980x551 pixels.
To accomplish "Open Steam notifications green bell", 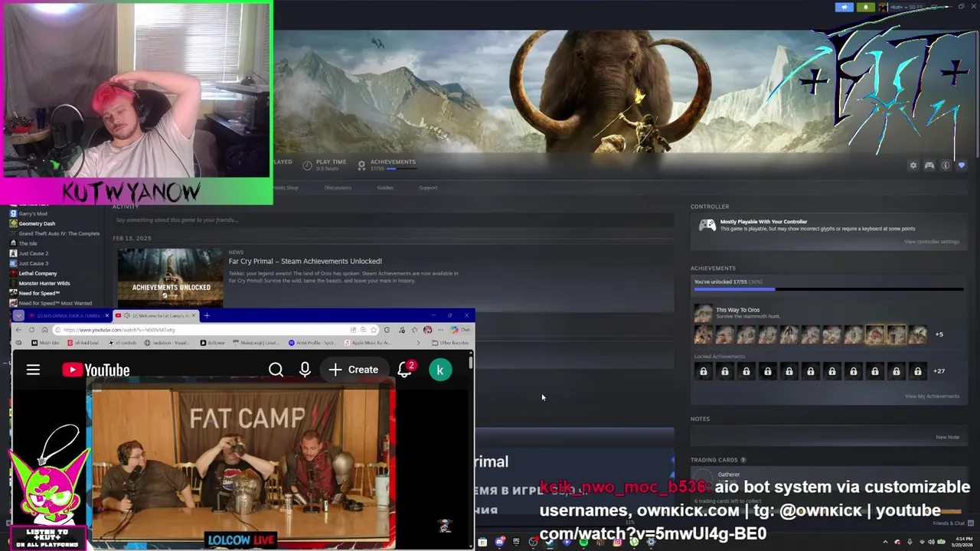I will point(866,7).
